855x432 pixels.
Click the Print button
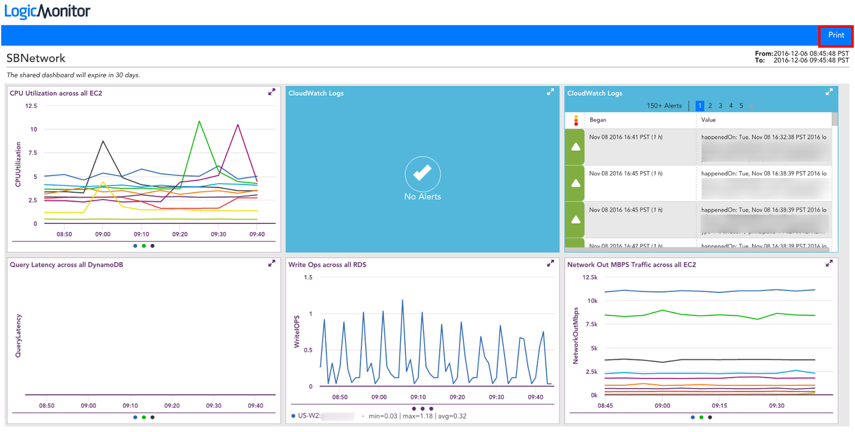pos(836,35)
